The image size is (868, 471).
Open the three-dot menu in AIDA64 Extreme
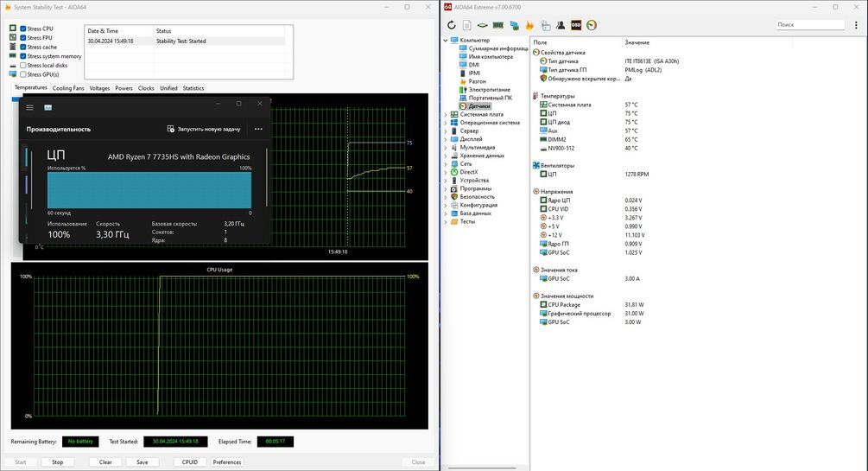pyautogui.click(x=856, y=25)
